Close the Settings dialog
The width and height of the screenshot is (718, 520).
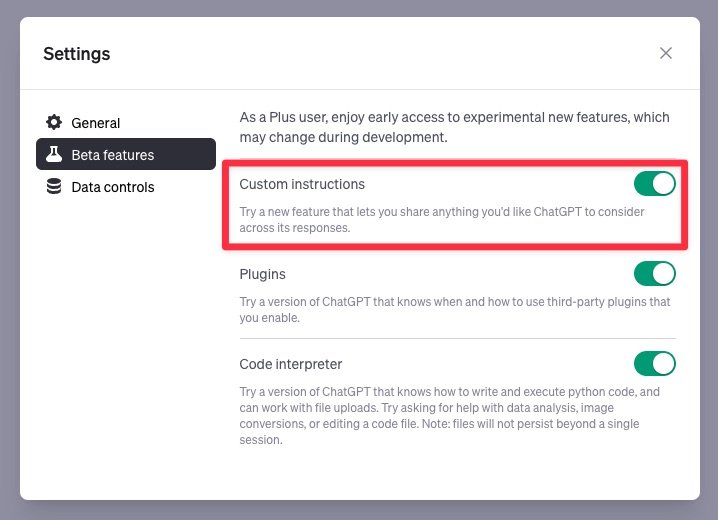[666, 53]
